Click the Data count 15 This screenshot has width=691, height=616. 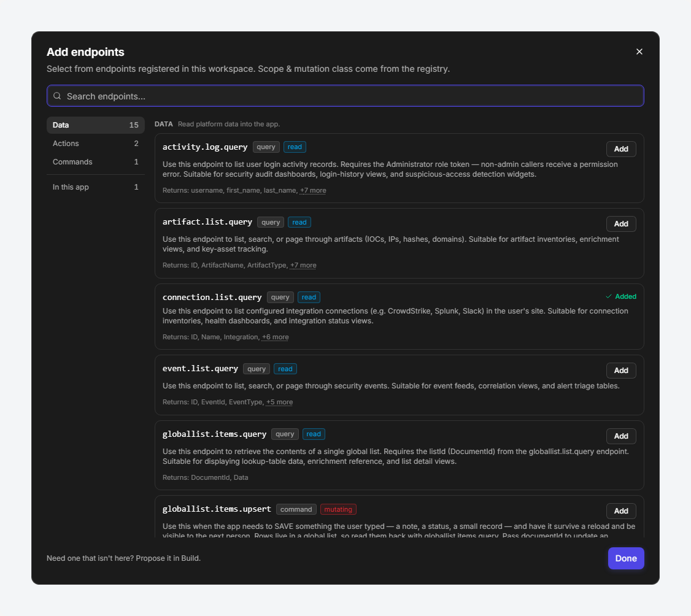point(134,125)
